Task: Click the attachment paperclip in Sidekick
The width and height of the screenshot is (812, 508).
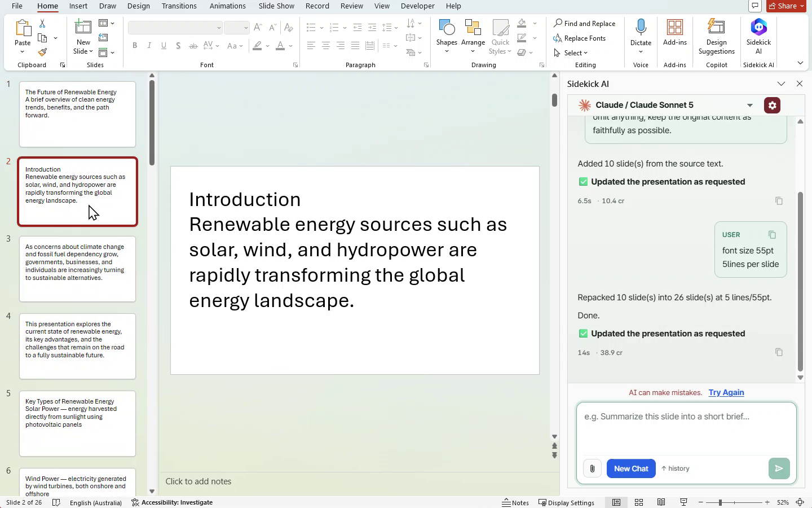Action: [592, 468]
